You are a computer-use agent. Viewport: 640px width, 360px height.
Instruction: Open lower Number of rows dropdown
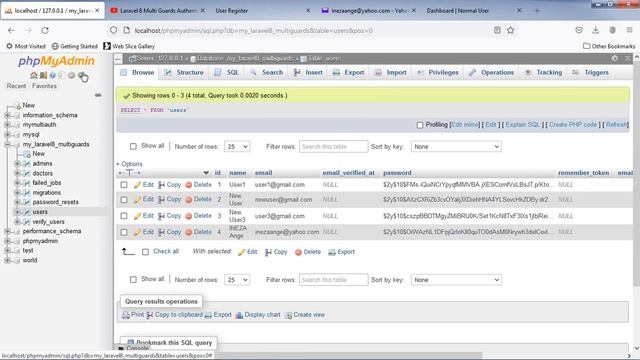(x=237, y=280)
